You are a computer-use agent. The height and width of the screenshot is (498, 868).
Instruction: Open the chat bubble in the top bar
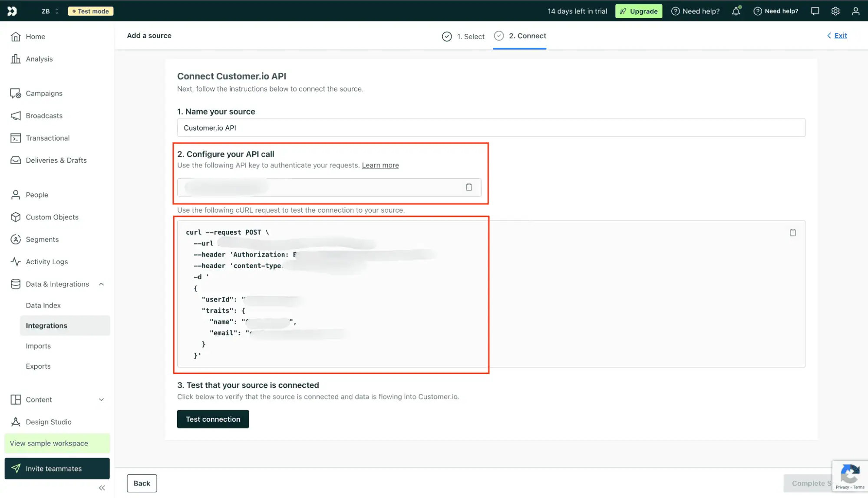[814, 11]
